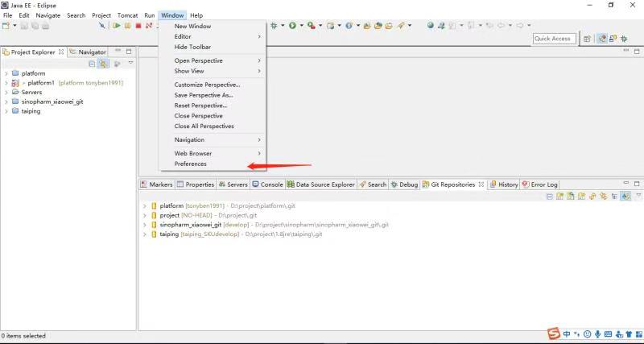This screenshot has height=344, width=644.
Task: Switch to the History tab
Action: pos(504,184)
